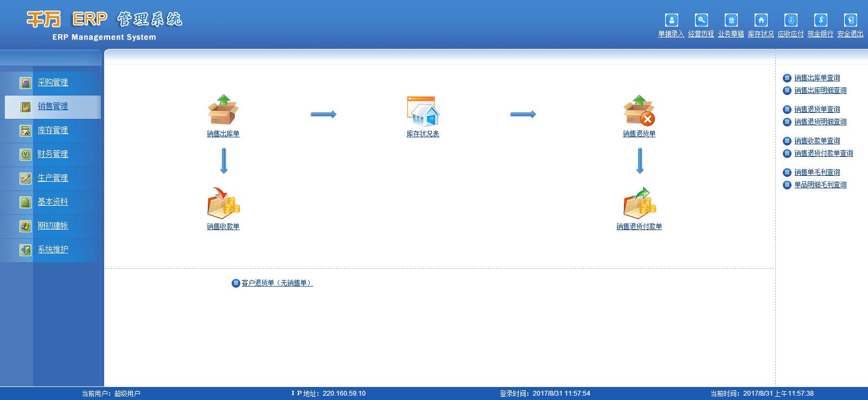Click the 销售收款单 link label
868x400 pixels.
point(223,227)
